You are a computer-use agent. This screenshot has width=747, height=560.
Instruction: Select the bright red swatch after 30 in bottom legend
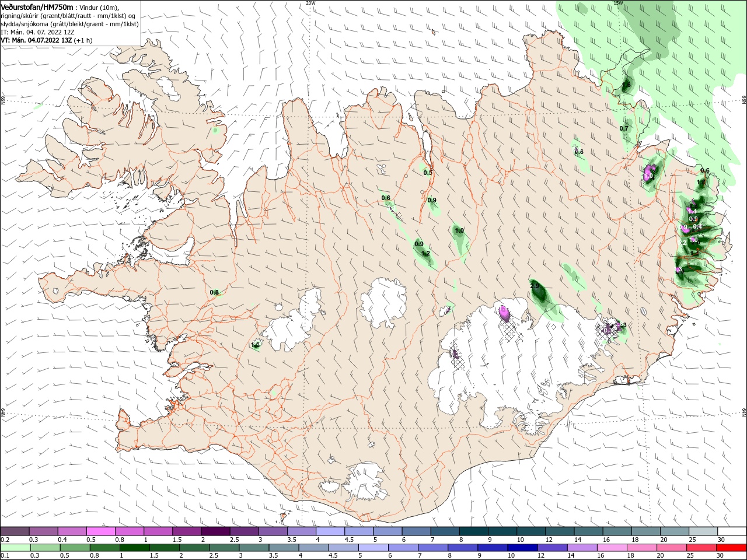(731, 548)
